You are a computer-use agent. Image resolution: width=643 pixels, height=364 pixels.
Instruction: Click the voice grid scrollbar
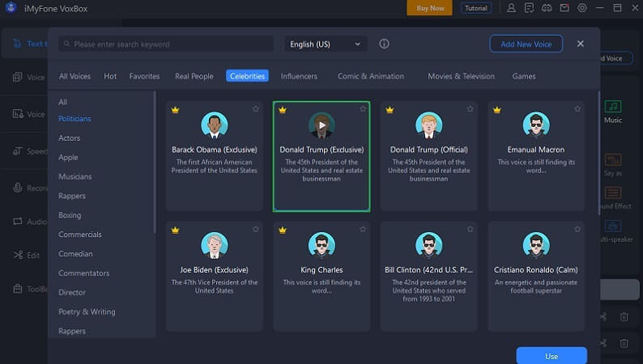pyautogui.click(x=598, y=152)
